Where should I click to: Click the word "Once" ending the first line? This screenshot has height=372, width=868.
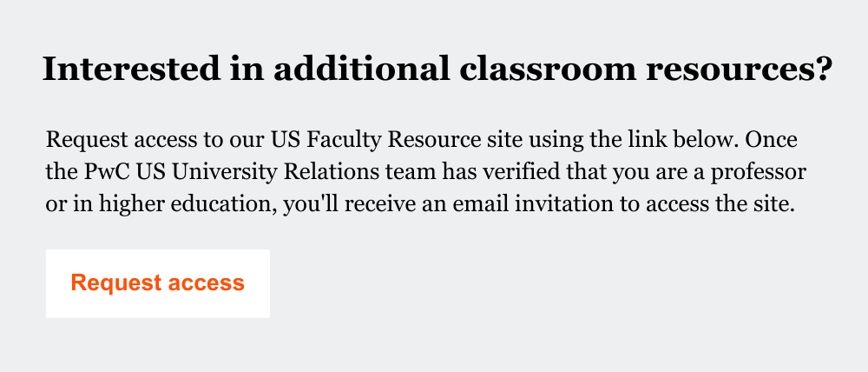click(778, 140)
